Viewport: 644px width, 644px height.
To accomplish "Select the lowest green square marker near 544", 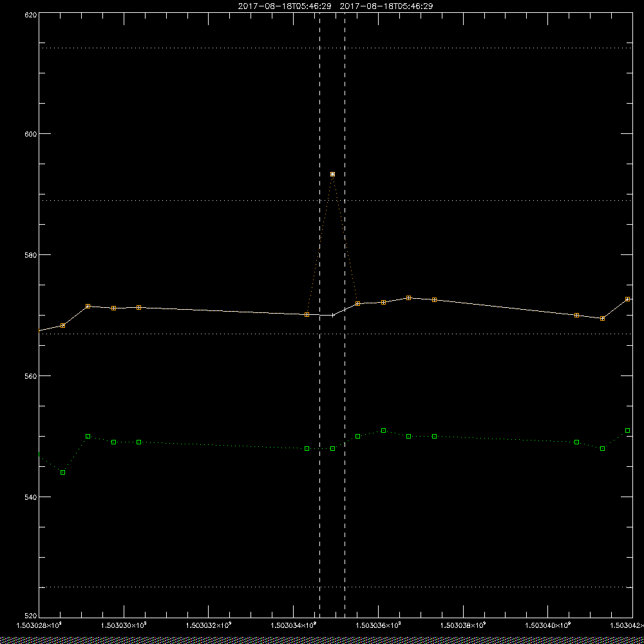I will coord(63,472).
